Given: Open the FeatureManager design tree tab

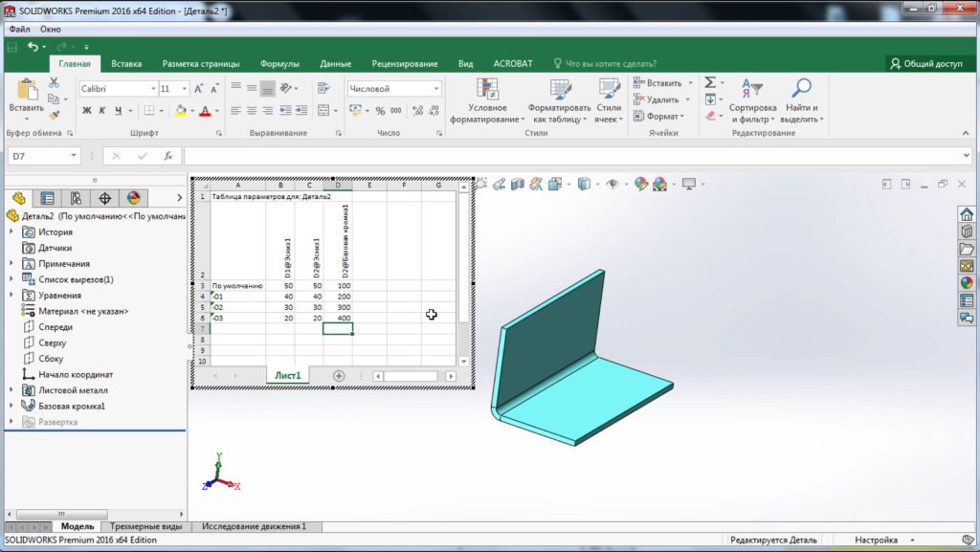Looking at the screenshot, I should click(19, 199).
